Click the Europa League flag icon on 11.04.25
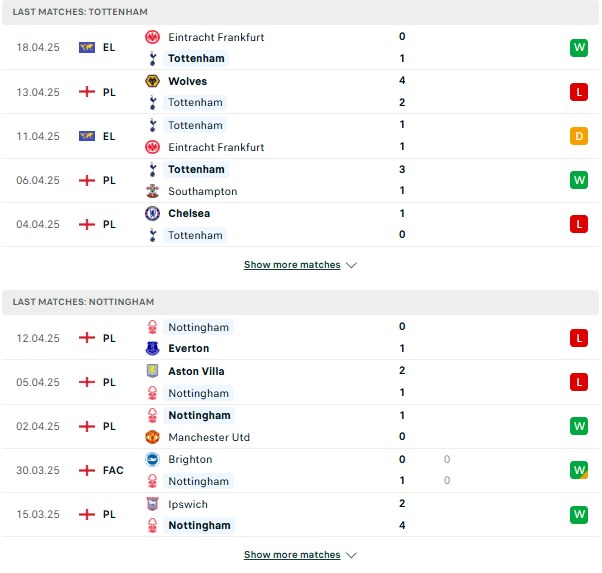The width and height of the screenshot is (602, 573). tap(87, 136)
